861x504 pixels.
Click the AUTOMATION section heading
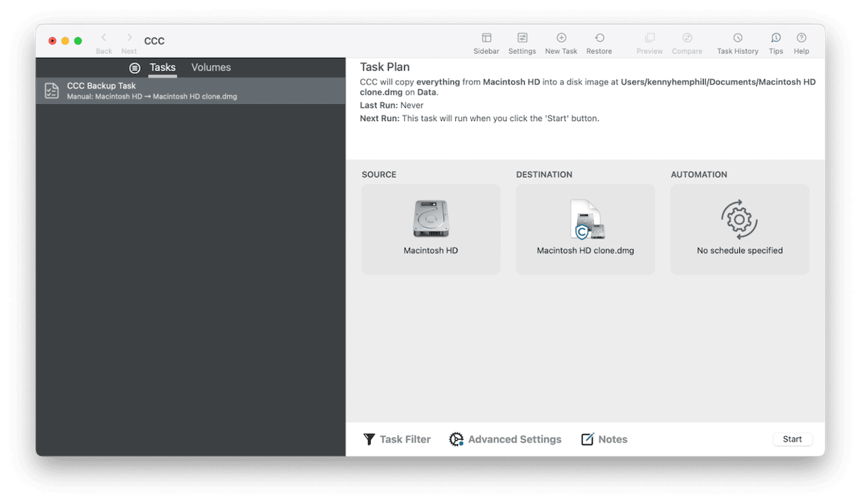coord(699,175)
